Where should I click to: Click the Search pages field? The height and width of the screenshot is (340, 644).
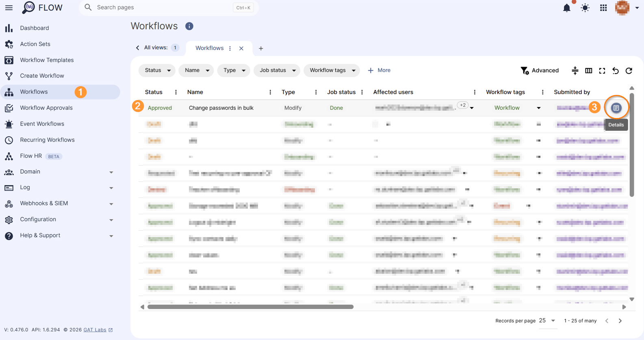point(169,7)
